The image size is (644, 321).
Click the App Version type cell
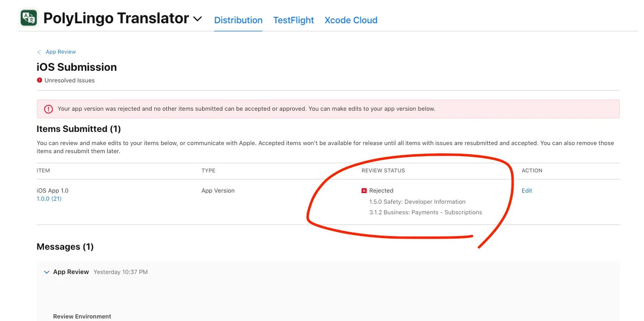tap(218, 191)
